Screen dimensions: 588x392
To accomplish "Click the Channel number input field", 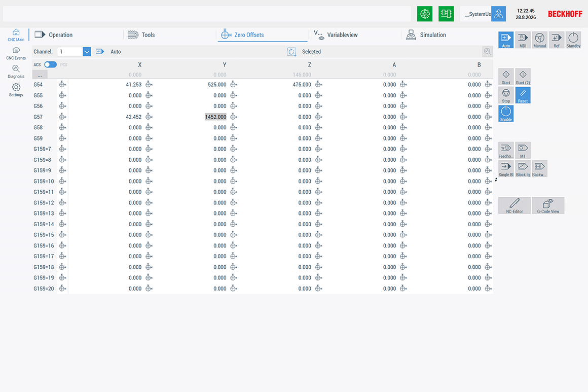I will click(70, 52).
